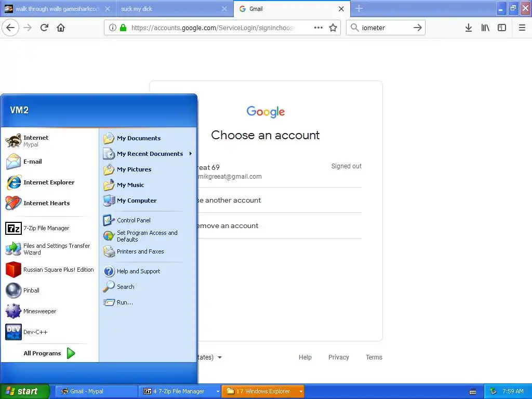Open page actions three-dot menu
532x399 pixels.
(318, 28)
